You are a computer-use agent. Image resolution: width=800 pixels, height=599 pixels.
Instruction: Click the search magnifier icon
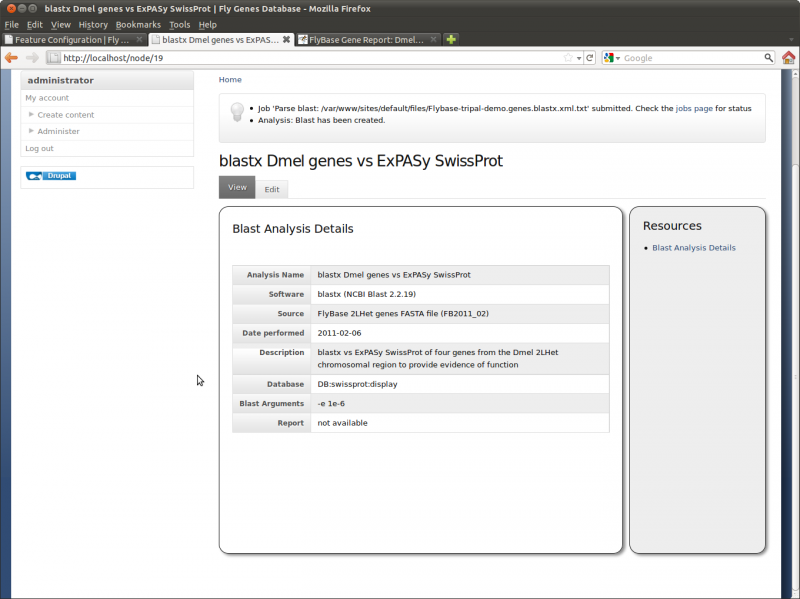pyautogui.click(x=768, y=58)
